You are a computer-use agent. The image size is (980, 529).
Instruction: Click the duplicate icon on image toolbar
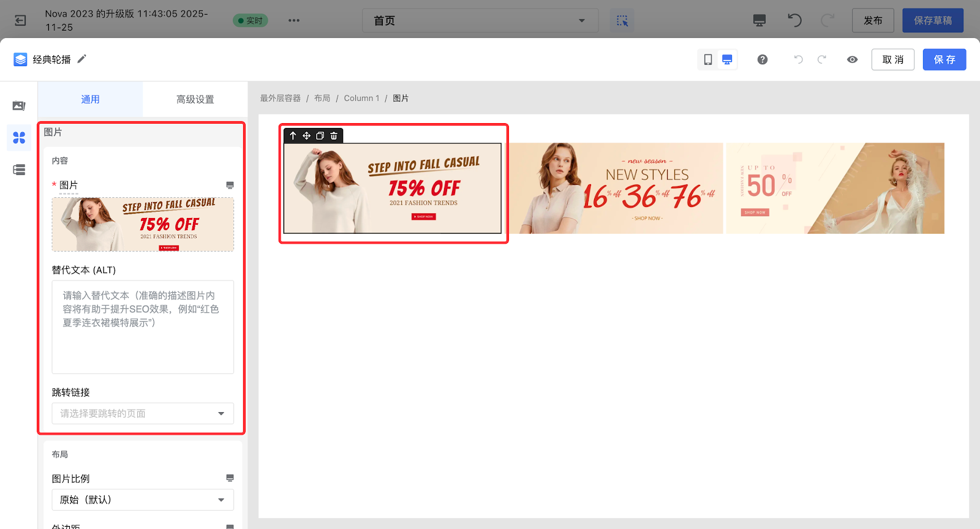tap(320, 136)
